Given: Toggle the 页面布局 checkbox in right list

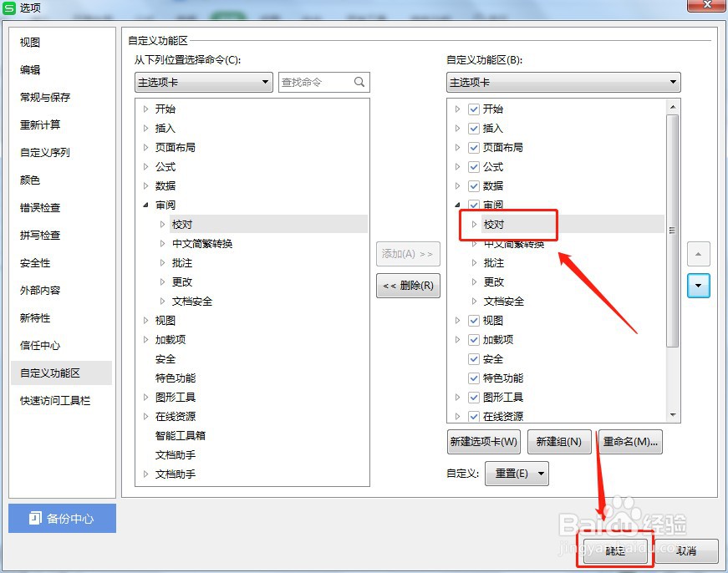Looking at the screenshot, I should (474, 148).
